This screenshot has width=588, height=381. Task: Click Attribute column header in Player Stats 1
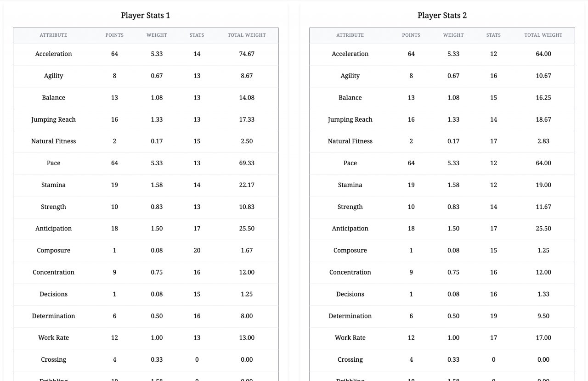pyautogui.click(x=53, y=35)
